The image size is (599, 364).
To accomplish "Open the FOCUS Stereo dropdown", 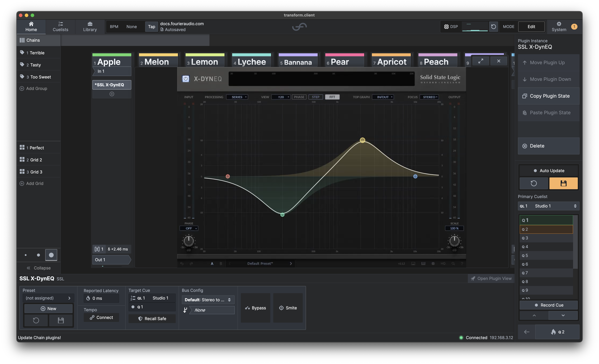I will tap(429, 97).
